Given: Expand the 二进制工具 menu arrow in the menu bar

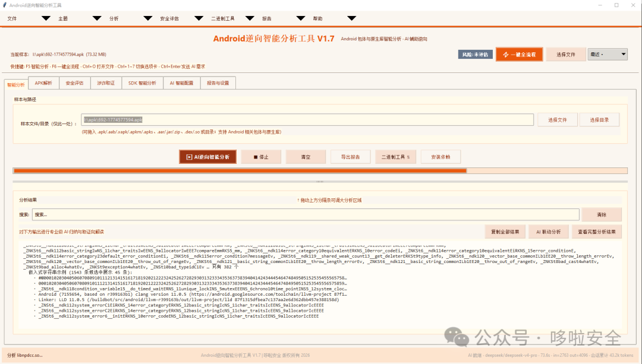Looking at the screenshot, I should pyautogui.click(x=250, y=18).
